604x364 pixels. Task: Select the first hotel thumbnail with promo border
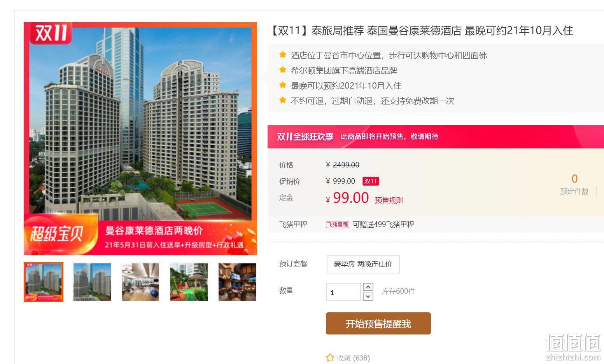coord(43,282)
